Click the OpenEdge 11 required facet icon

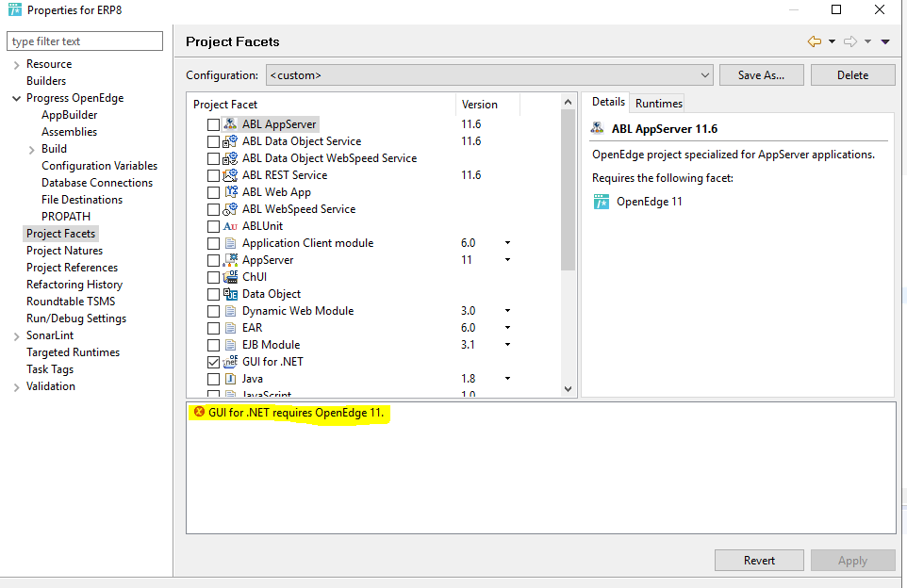(x=602, y=202)
